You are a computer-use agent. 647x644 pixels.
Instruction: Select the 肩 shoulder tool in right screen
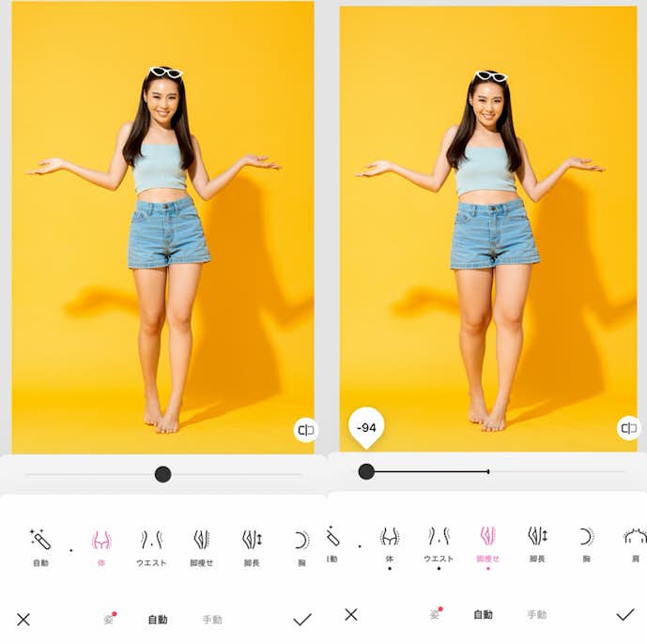[636, 544]
